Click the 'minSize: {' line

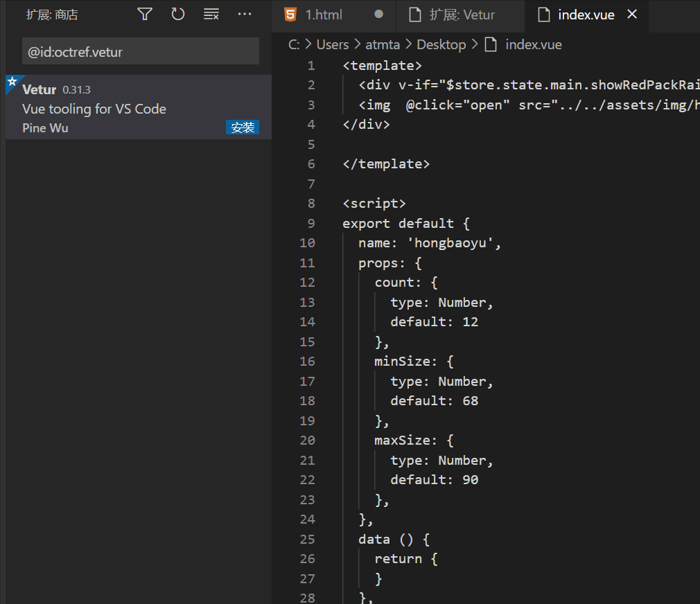[x=414, y=362]
